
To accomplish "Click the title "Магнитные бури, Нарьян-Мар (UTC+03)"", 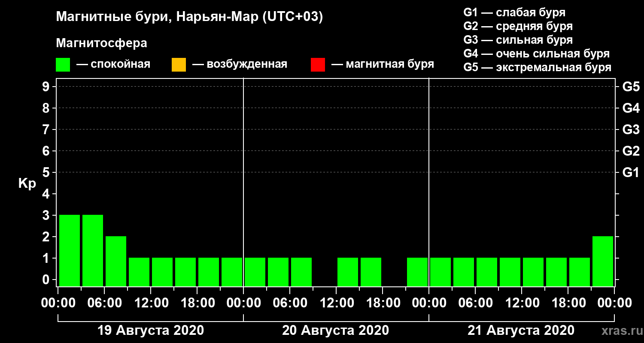I will coord(189,18).
